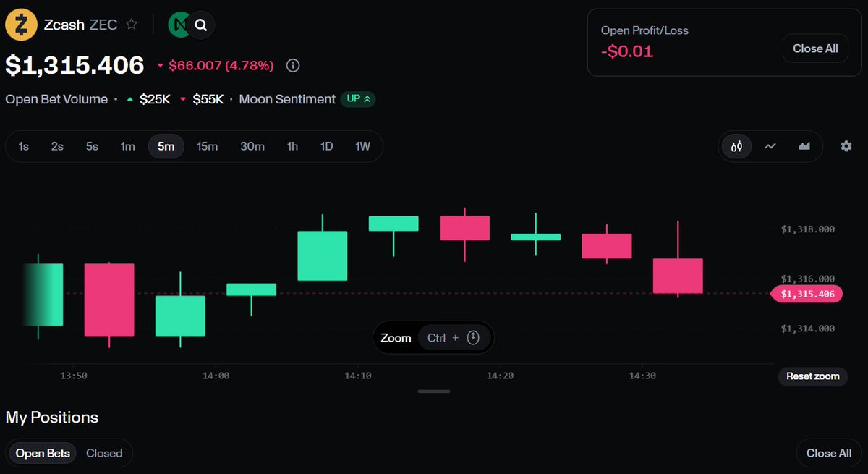Switch to line chart type
Image resolution: width=868 pixels, height=474 pixels.
point(770,146)
